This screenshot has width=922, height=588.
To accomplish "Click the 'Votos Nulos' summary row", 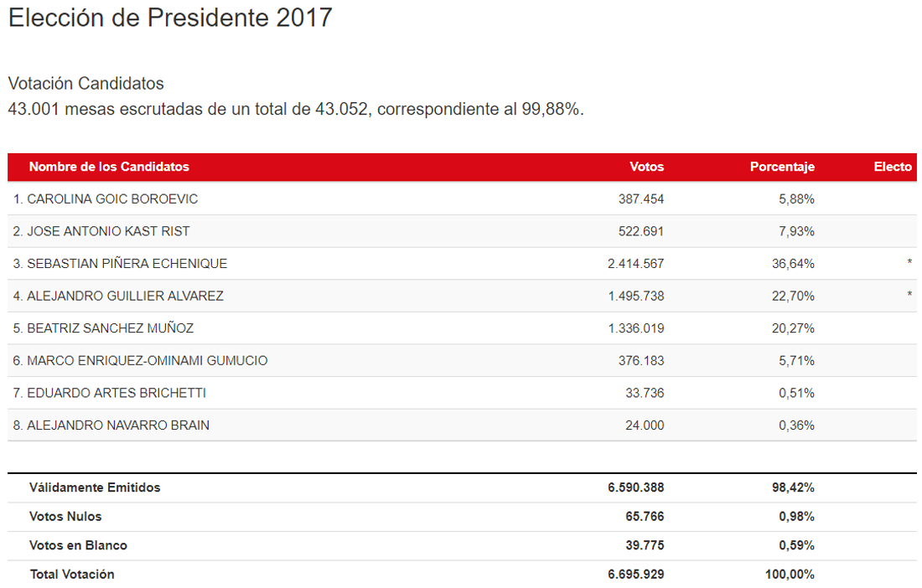I will [462, 517].
